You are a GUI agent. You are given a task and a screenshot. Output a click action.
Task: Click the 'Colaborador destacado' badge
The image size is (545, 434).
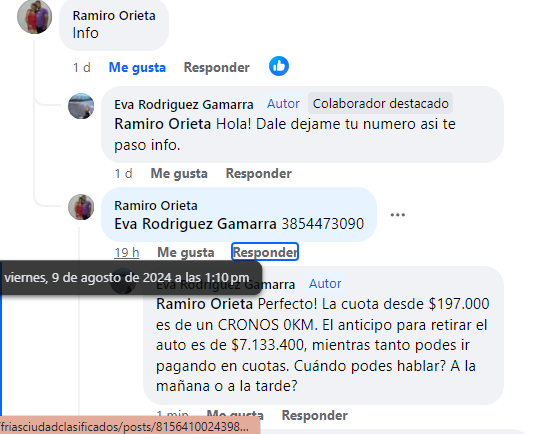point(381,104)
